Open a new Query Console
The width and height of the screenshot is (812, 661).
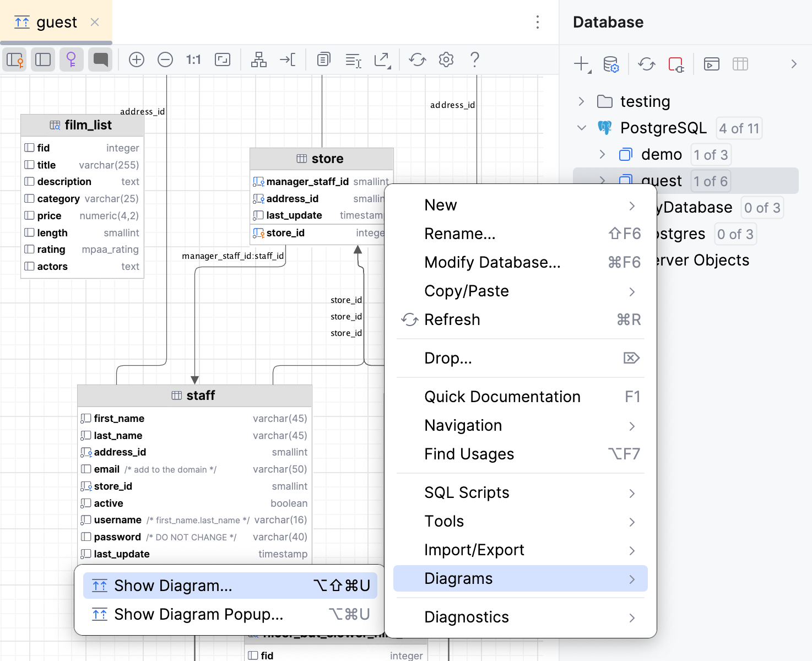point(711,64)
